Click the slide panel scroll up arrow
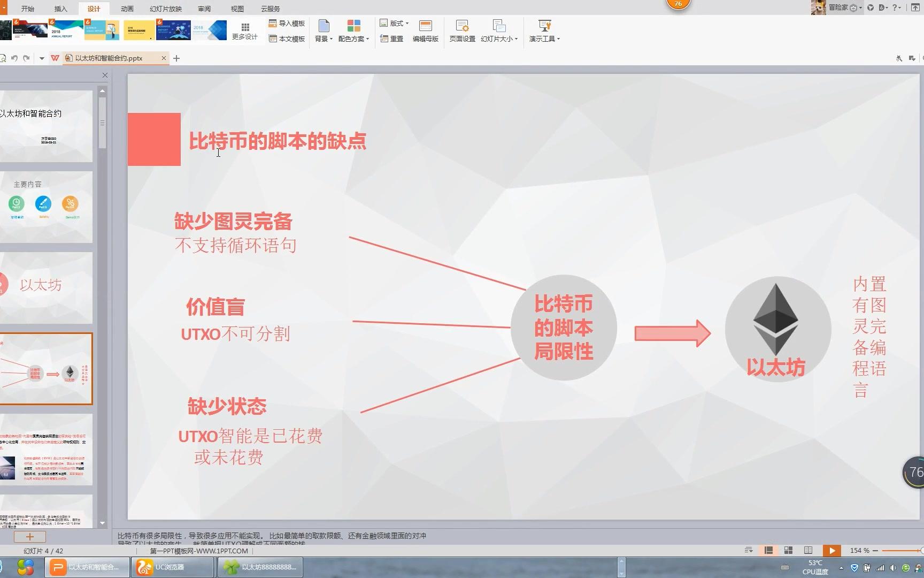 coord(102,90)
